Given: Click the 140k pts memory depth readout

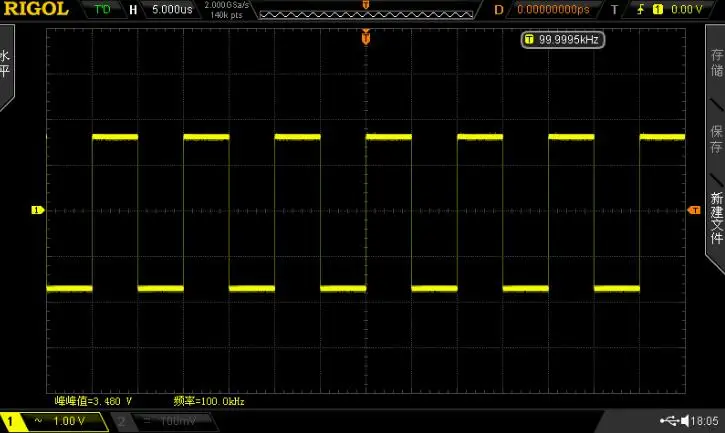Looking at the screenshot, I should point(227,15).
